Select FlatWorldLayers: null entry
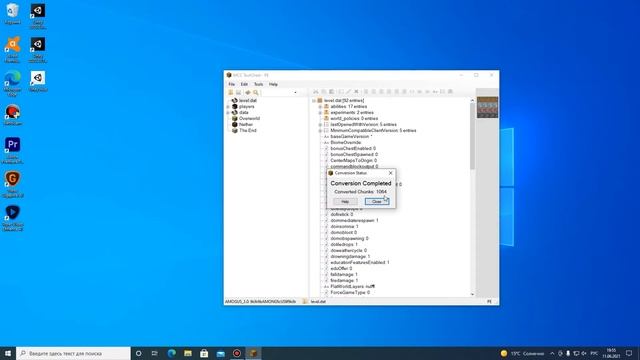 click(353, 287)
